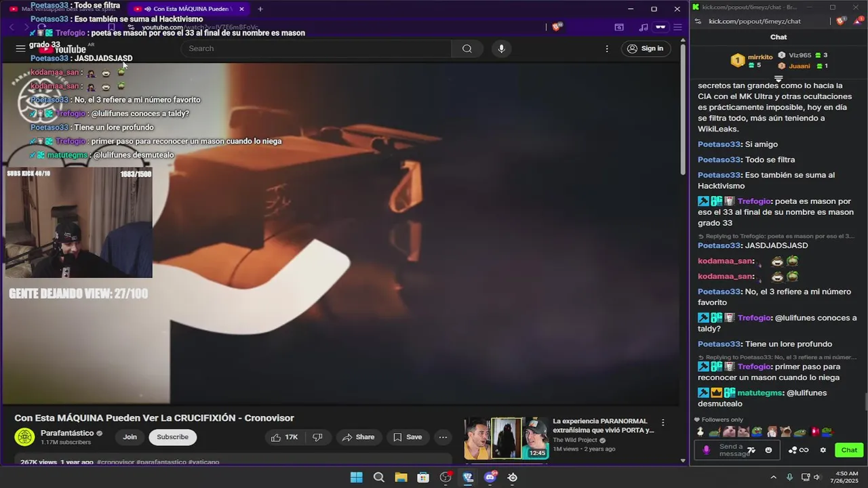868x488 pixels.
Task: Open Microsoft Store from taskbar
Action: click(x=423, y=477)
